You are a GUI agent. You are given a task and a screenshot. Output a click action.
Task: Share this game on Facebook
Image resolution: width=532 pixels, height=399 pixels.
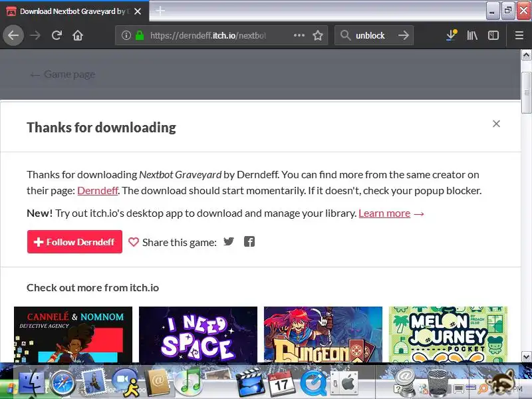[249, 241]
